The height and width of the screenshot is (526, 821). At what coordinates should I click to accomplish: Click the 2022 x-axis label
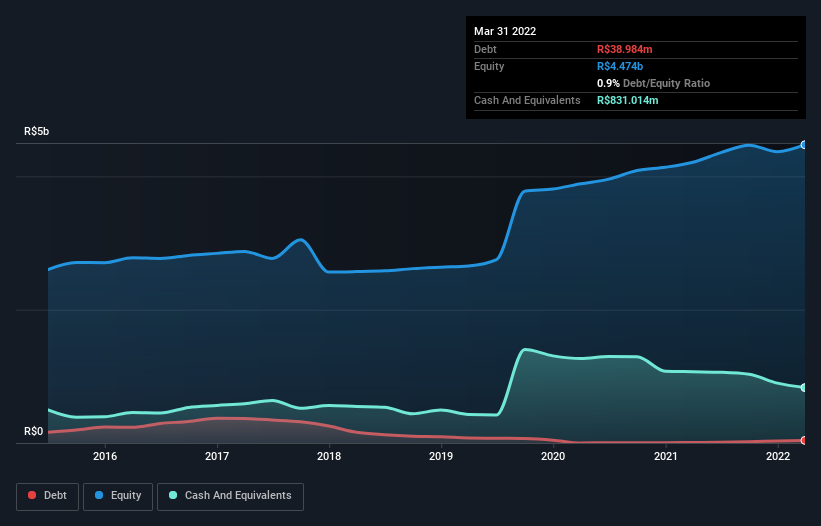pos(778,456)
